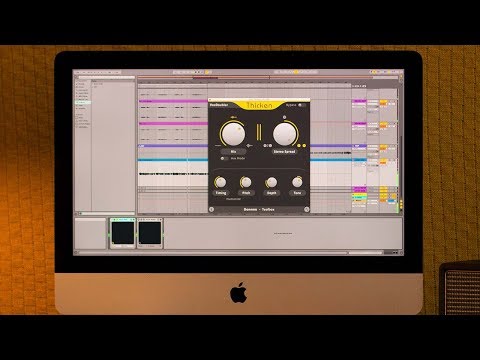Click the small icon above the Mix knob
Image resolution: width=480 pixels, height=360 pixels.
(x=233, y=117)
